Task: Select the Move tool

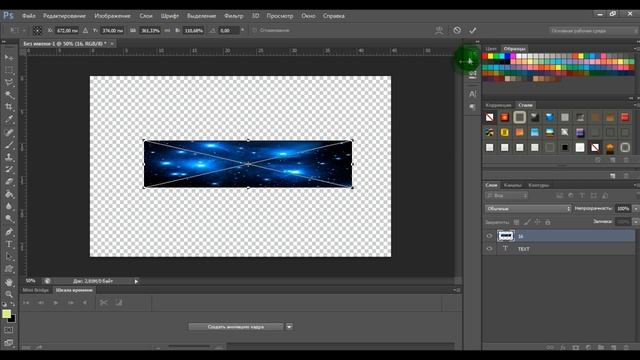Action: 9,58
